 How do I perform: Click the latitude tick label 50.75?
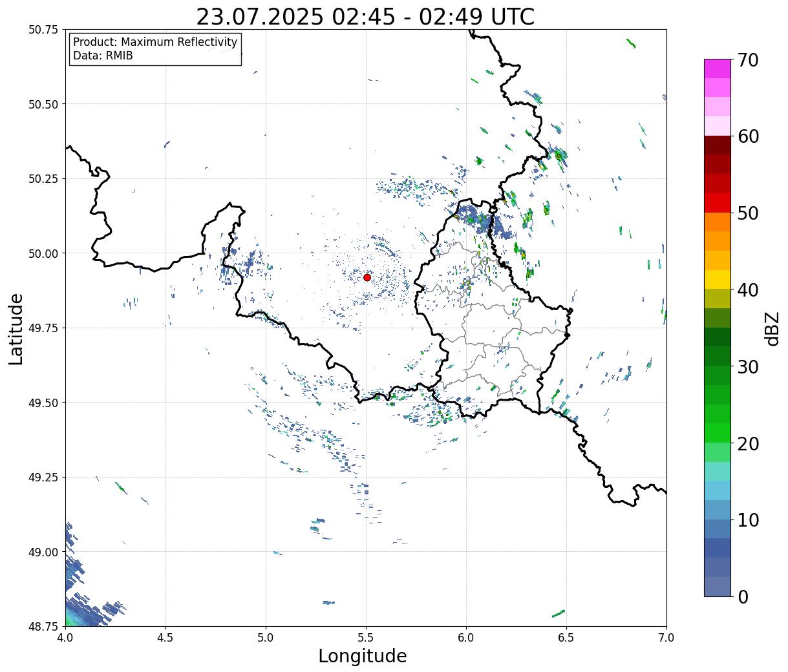(x=43, y=30)
